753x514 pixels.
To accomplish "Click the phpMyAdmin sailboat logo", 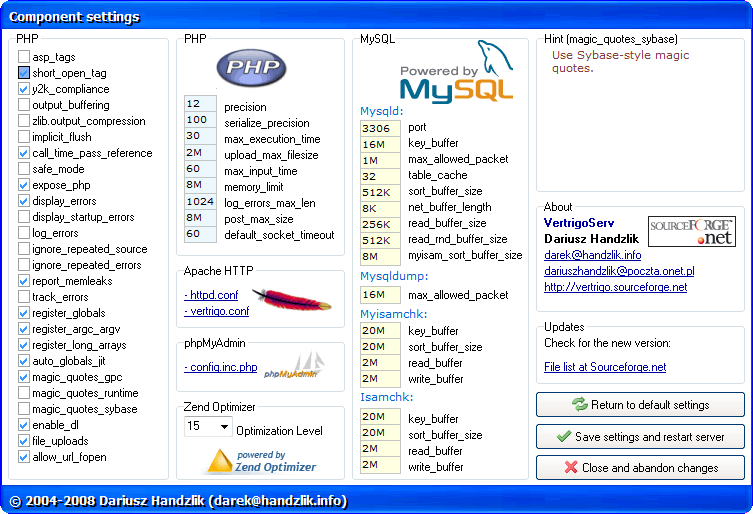I will pyautogui.click(x=294, y=367).
